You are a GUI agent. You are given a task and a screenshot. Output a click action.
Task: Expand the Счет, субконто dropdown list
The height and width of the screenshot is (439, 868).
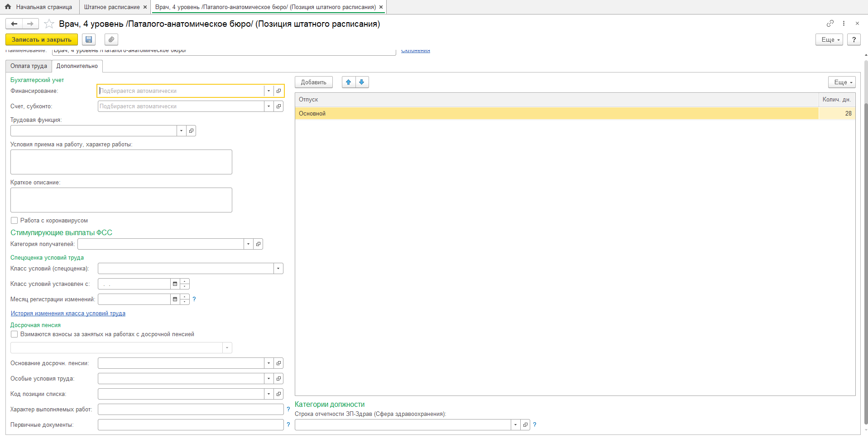[269, 106]
